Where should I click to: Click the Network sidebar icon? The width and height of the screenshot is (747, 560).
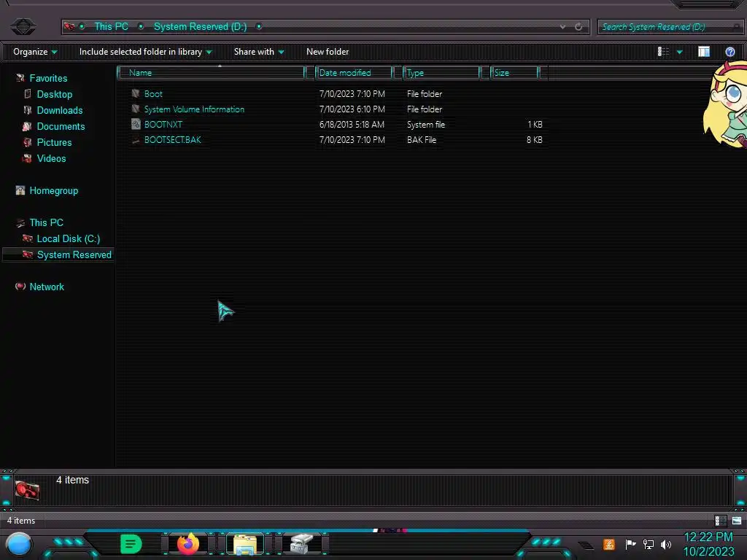(x=20, y=286)
